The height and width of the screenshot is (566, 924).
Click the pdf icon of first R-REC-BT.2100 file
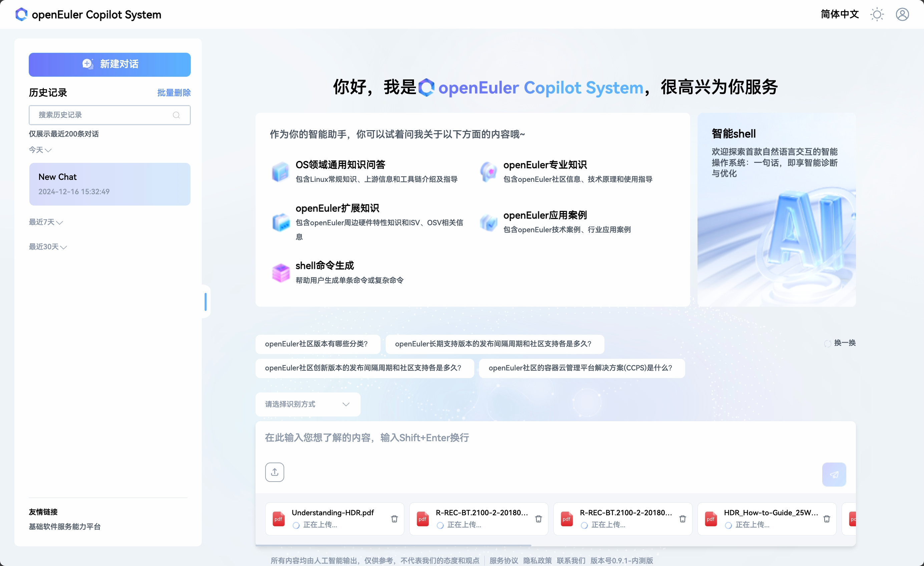(x=423, y=519)
